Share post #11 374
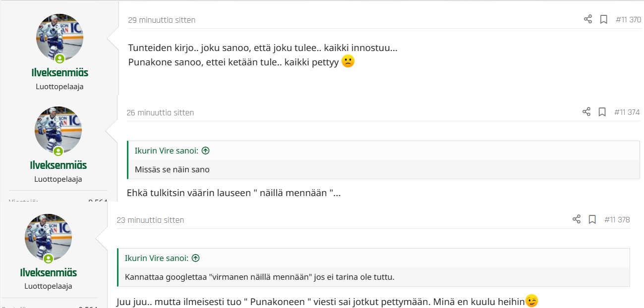 tap(586, 112)
